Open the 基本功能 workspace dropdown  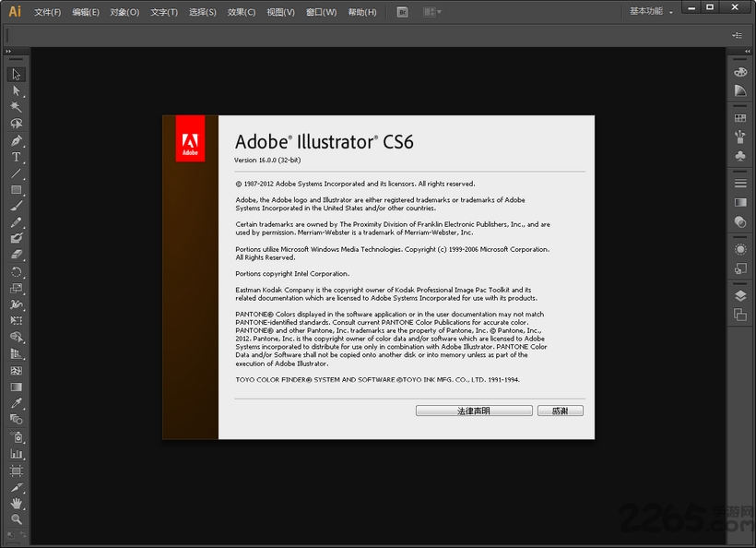[x=651, y=11]
